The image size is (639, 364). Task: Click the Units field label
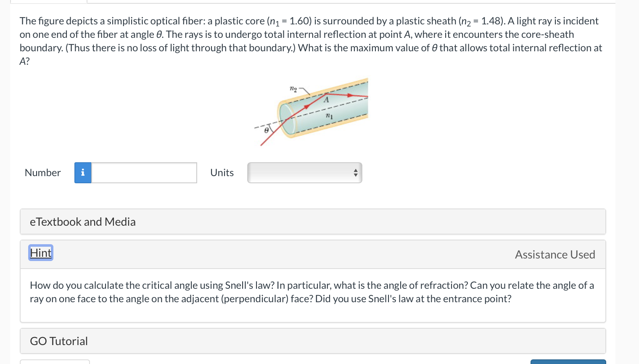222,172
